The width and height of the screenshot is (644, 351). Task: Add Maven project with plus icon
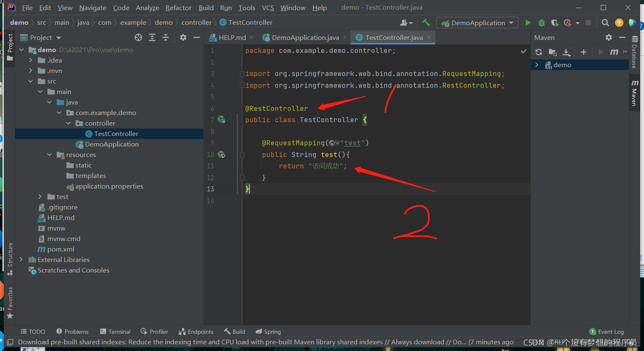point(583,52)
